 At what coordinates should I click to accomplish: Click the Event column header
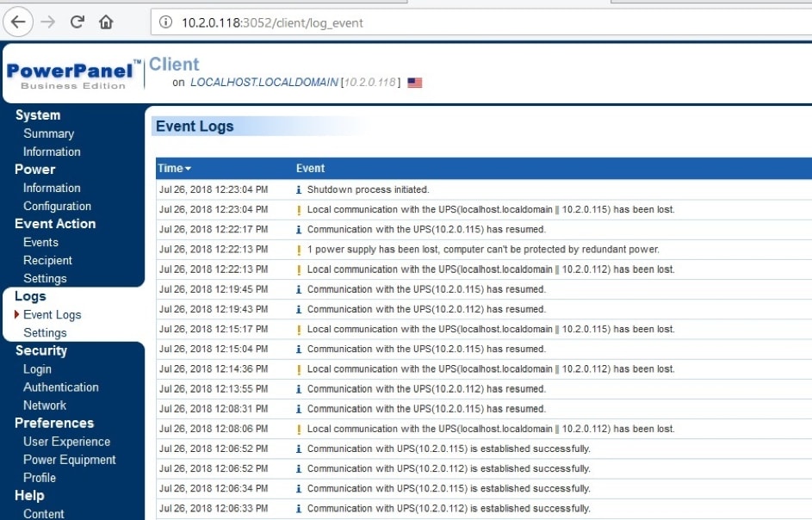310,169
